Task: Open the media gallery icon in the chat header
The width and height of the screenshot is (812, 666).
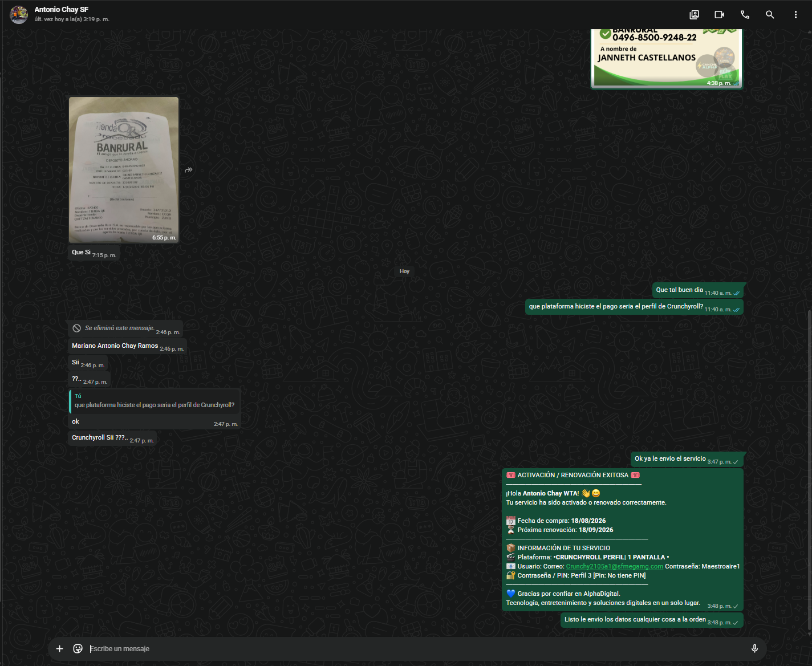Action: (x=694, y=15)
